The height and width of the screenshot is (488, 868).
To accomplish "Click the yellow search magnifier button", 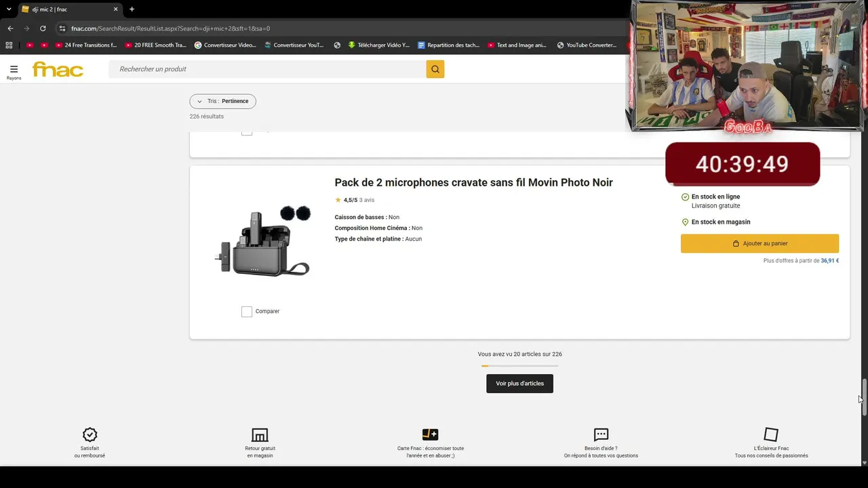I will tap(435, 69).
